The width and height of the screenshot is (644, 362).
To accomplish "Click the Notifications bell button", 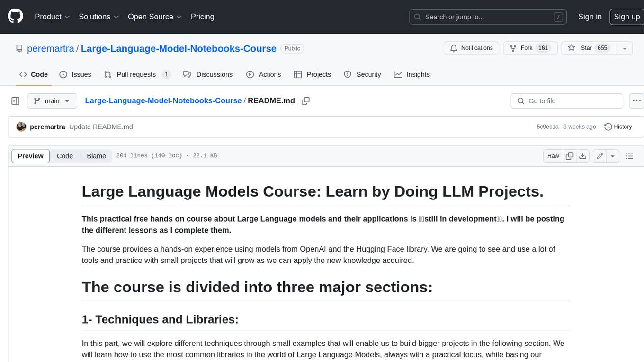I will tap(472, 48).
